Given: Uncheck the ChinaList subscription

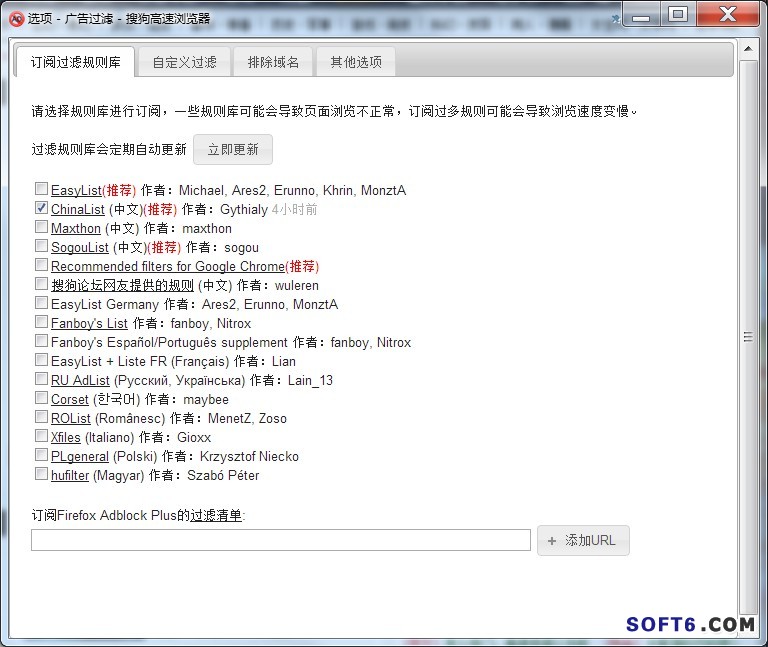Looking at the screenshot, I should pyautogui.click(x=41, y=208).
